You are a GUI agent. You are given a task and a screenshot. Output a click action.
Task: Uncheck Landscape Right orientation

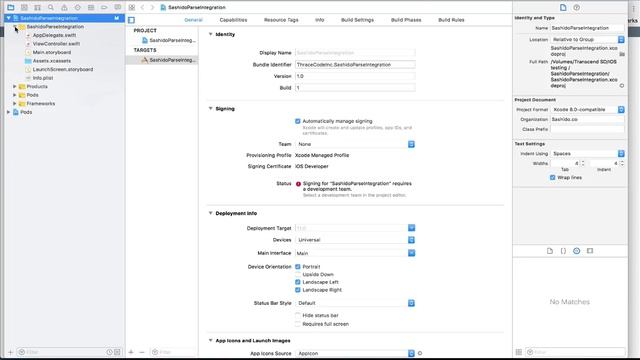click(x=298, y=290)
